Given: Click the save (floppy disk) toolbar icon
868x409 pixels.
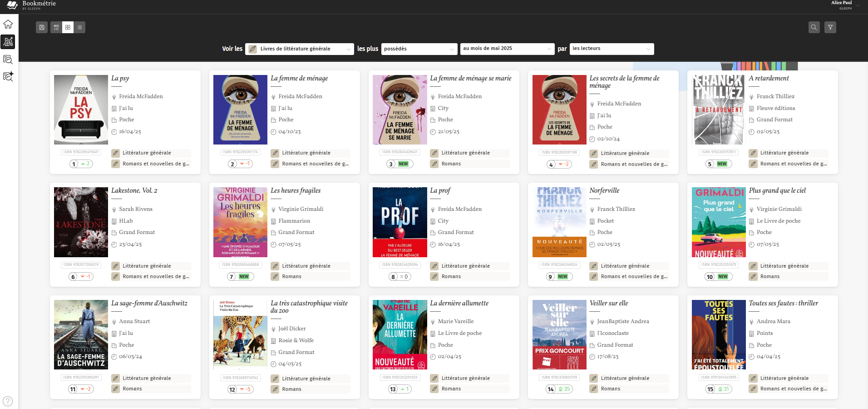Looking at the screenshot, I should coord(42,27).
